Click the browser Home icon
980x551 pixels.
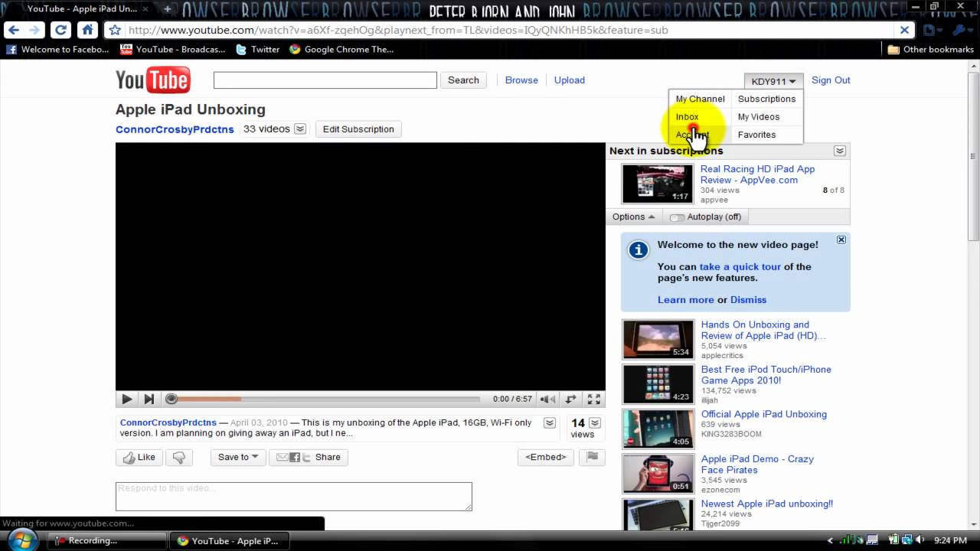[x=87, y=31]
